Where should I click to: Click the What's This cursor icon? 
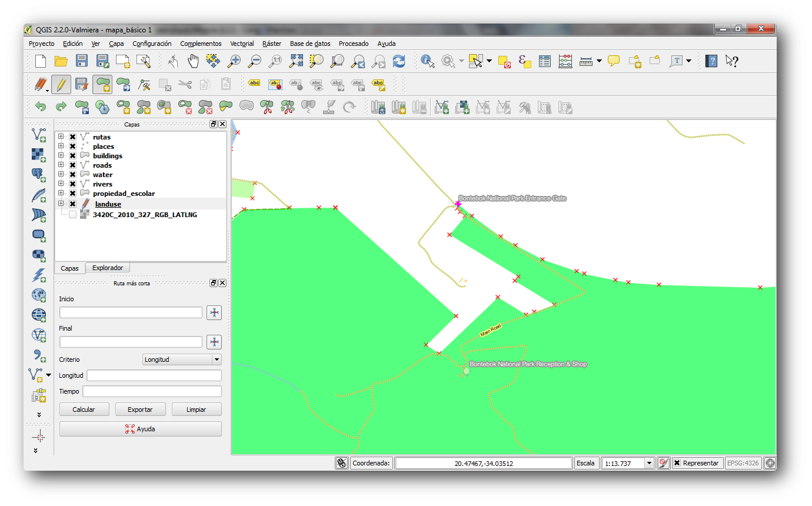(x=732, y=61)
